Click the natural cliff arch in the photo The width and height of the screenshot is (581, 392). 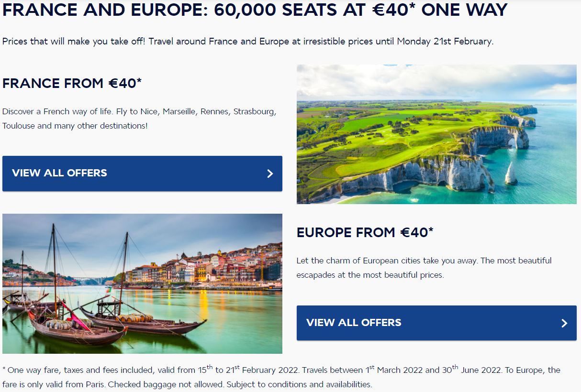[x=514, y=139]
